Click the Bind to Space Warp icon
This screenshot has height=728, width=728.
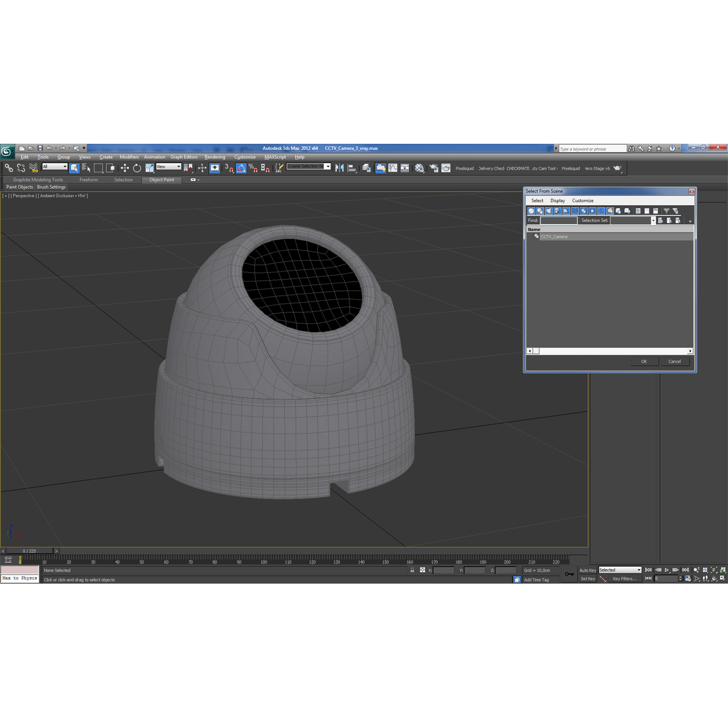[33, 168]
